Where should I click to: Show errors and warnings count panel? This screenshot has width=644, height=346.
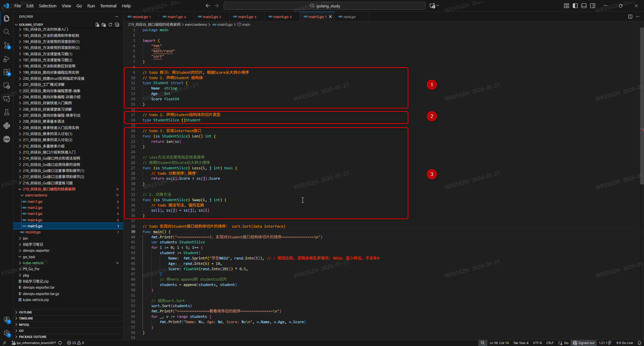point(75,343)
